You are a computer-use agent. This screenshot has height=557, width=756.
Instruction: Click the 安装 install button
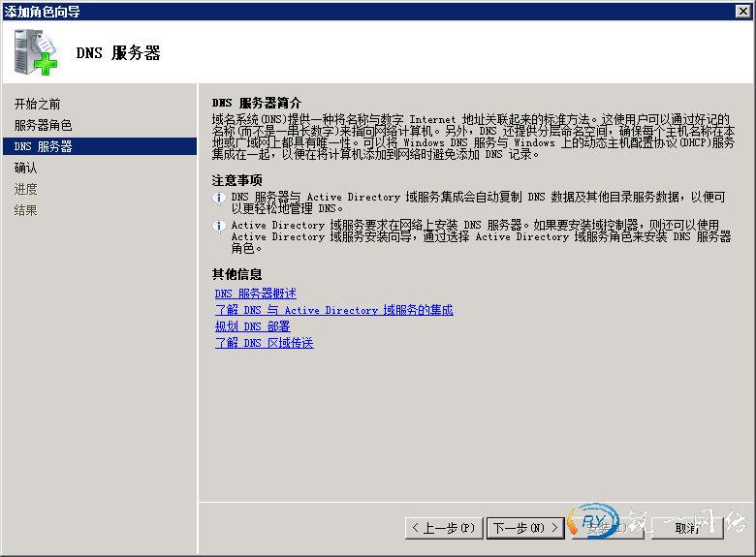coord(607,528)
